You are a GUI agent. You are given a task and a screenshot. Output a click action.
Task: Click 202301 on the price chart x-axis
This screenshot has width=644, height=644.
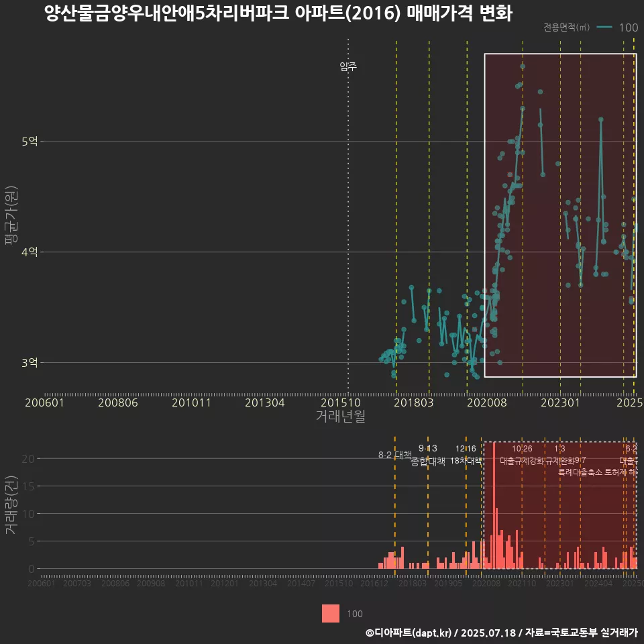click(x=560, y=402)
